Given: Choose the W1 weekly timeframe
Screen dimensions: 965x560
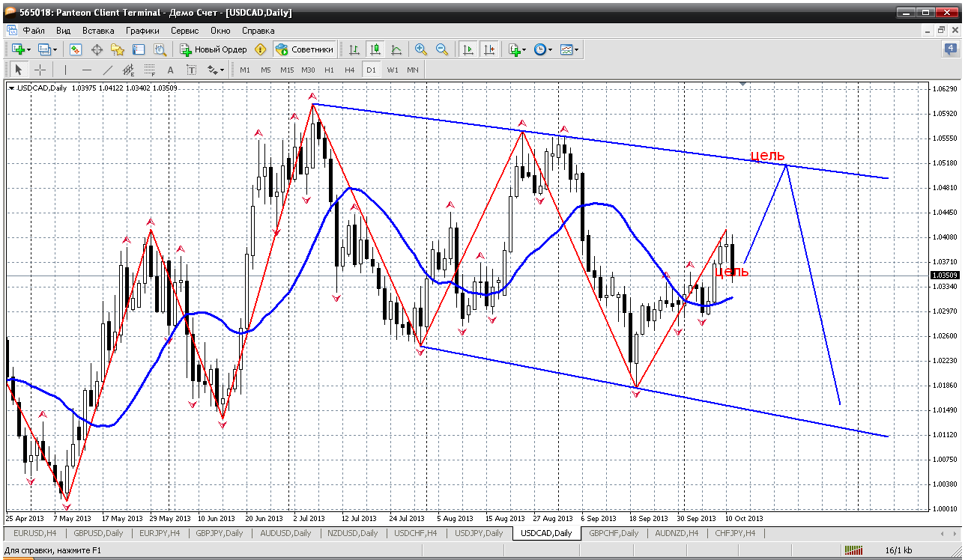Looking at the screenshot, I should pyautogui.click(x=392, y=70).
